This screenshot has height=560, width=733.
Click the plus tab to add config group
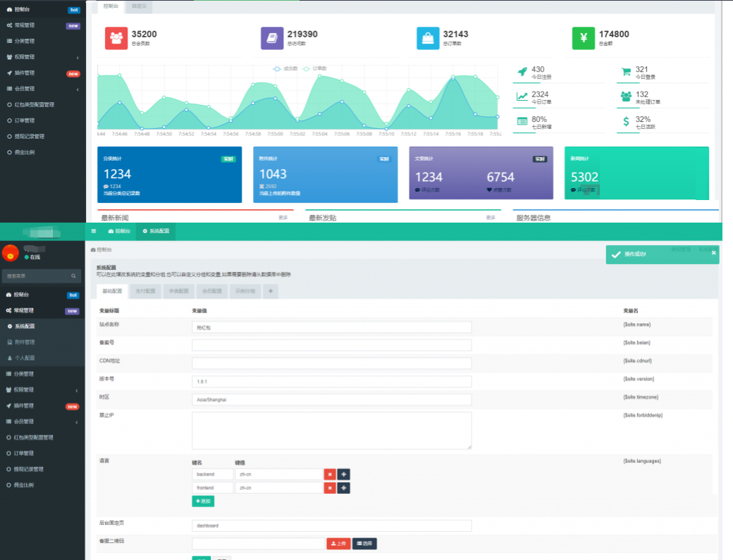point(270,291)
